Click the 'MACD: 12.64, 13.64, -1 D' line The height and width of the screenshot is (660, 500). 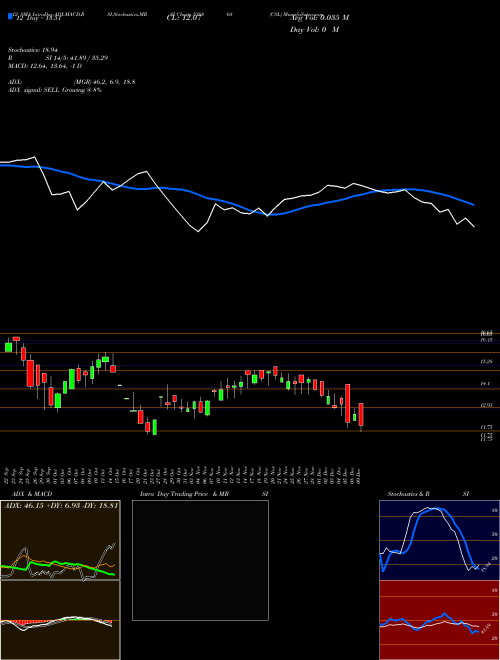click(45, 66)
